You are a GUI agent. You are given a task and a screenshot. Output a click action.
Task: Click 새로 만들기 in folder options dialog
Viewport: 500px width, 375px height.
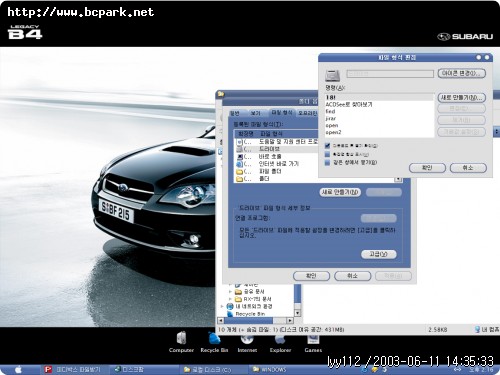point(340,192)
